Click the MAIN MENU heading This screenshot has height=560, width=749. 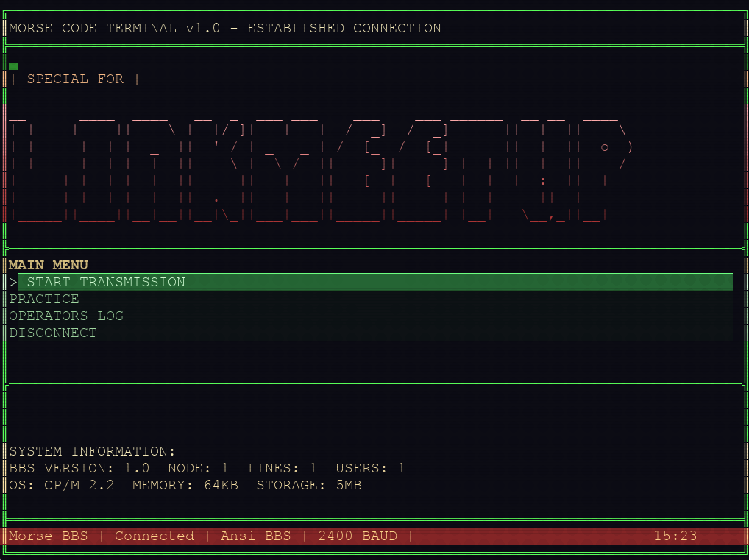[x=49, y=265]
